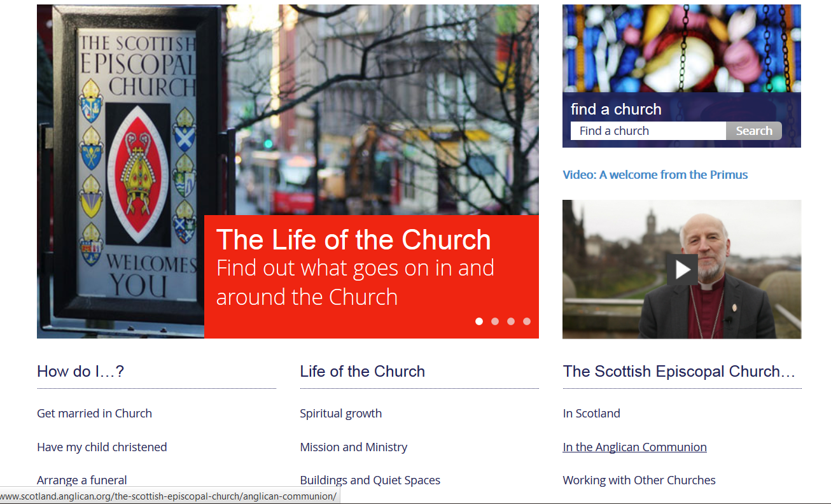The image size is (831, 504).
Task: Click the Primus video thumbnail image
Action: click(x=682, y=269)
